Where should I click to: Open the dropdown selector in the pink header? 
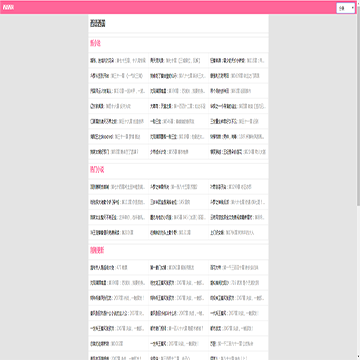(x=346, y=8)
